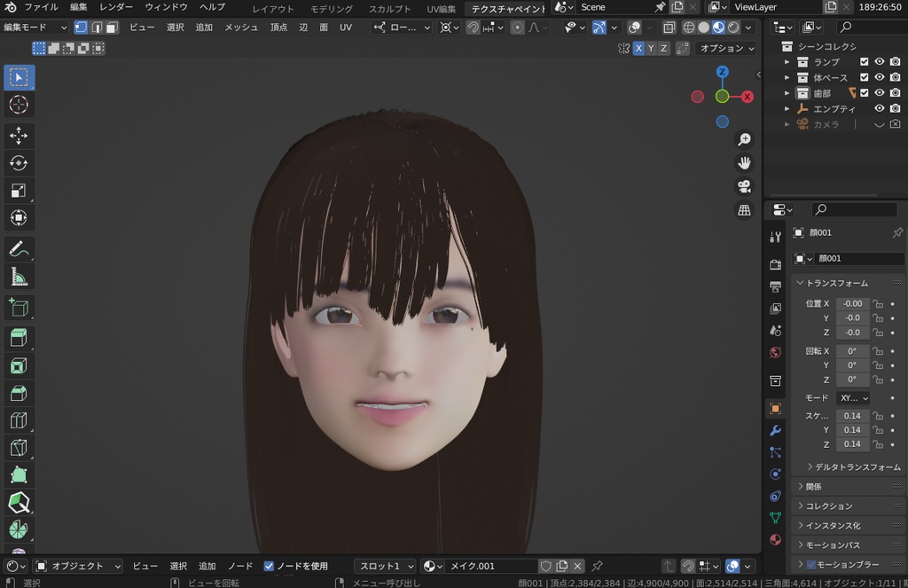Image resolution: width=908 pixels, height=588 pixels.
Task: Open the Modifier wrench properties tab
Action: coord(776,431)
